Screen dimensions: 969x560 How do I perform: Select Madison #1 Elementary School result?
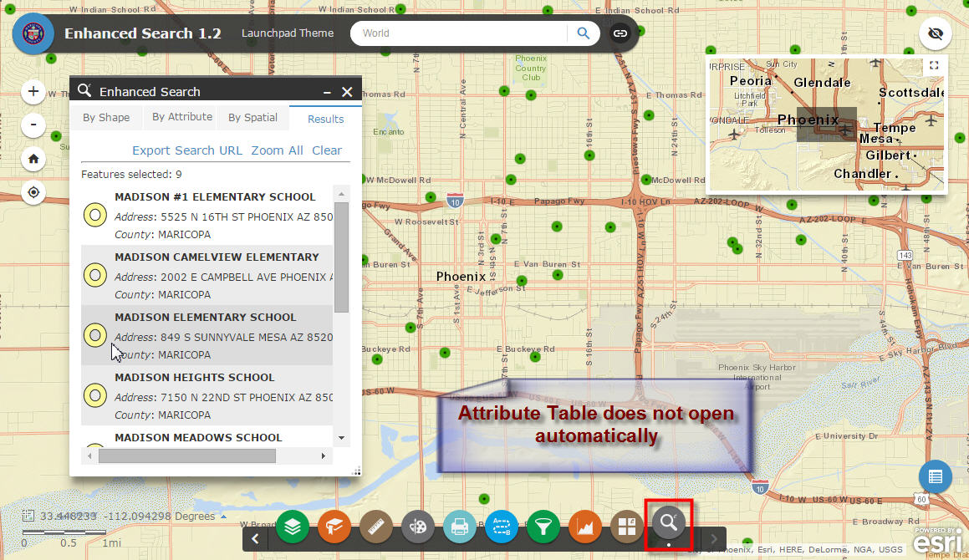coord(207,215)
